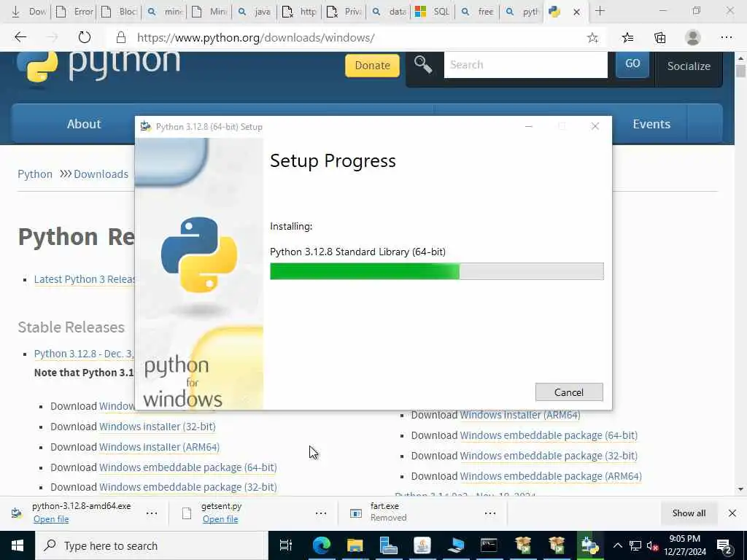The image size is (747, 560).
Task: Open options for getsent.py download
Action: coord(321,513)
